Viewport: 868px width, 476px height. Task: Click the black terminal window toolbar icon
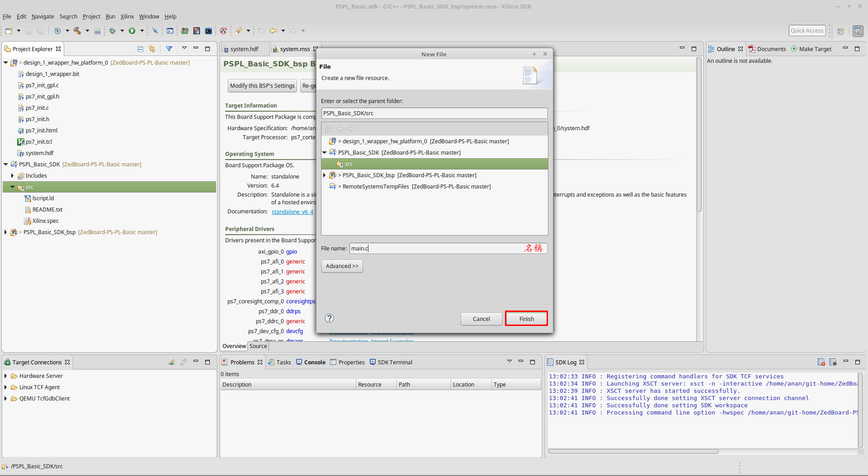[208, 31]
